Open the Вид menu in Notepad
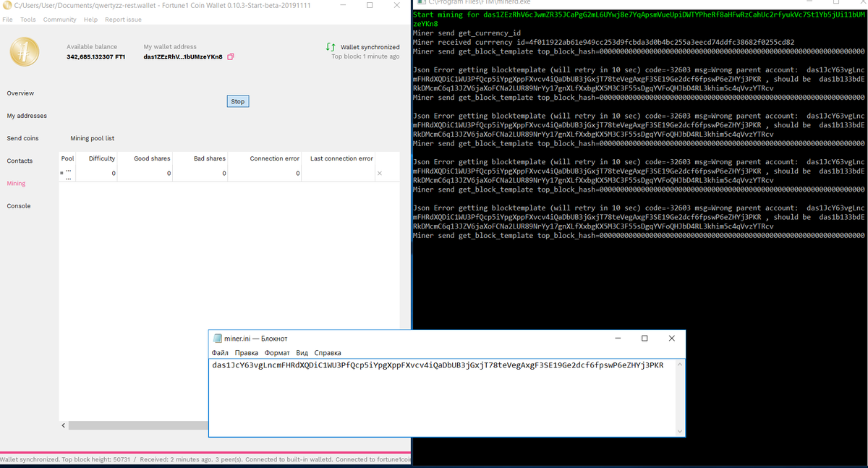Image resolution: width=868 pixels, height=468 pixels. 302,353
